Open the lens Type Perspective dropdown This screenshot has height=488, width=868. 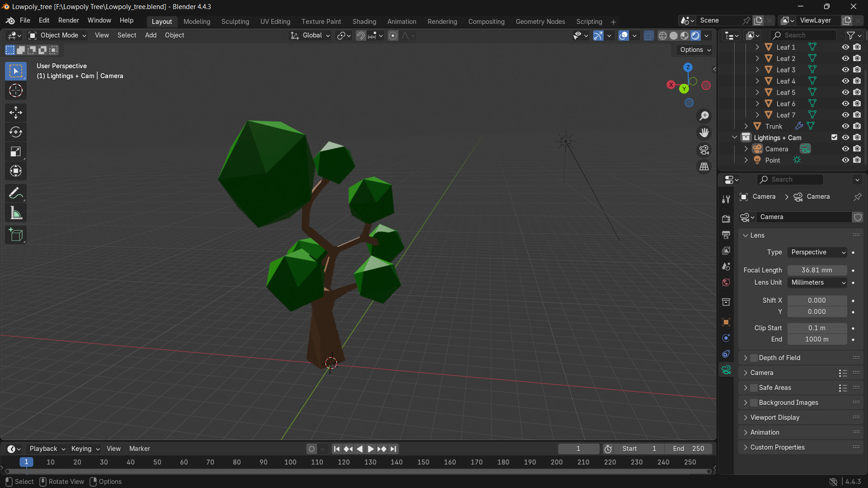(817, 252)
